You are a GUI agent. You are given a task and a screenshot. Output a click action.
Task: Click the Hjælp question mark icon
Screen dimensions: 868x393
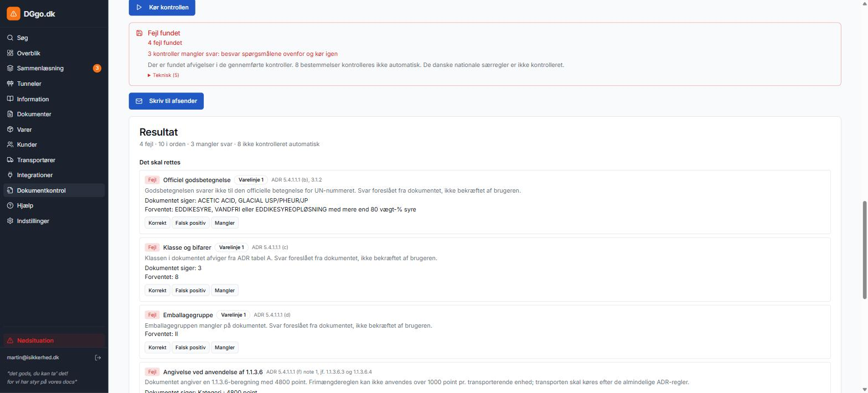(10, 205)
